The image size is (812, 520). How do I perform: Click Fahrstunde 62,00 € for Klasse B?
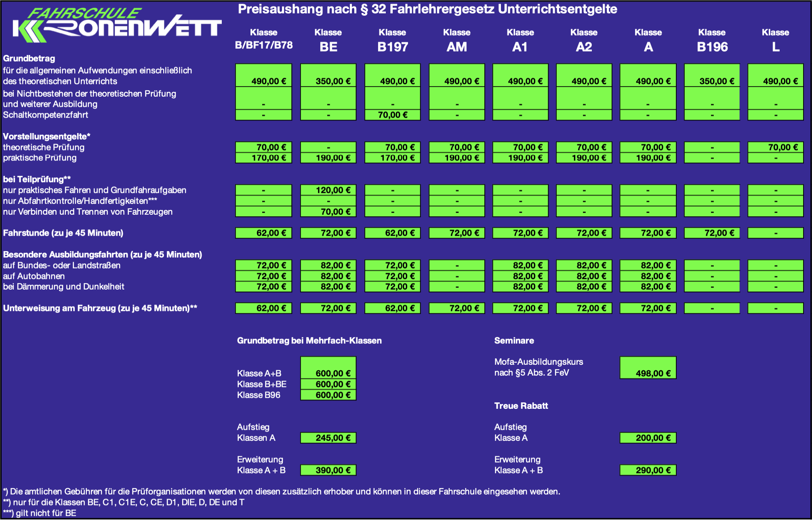tap(263, 233)
